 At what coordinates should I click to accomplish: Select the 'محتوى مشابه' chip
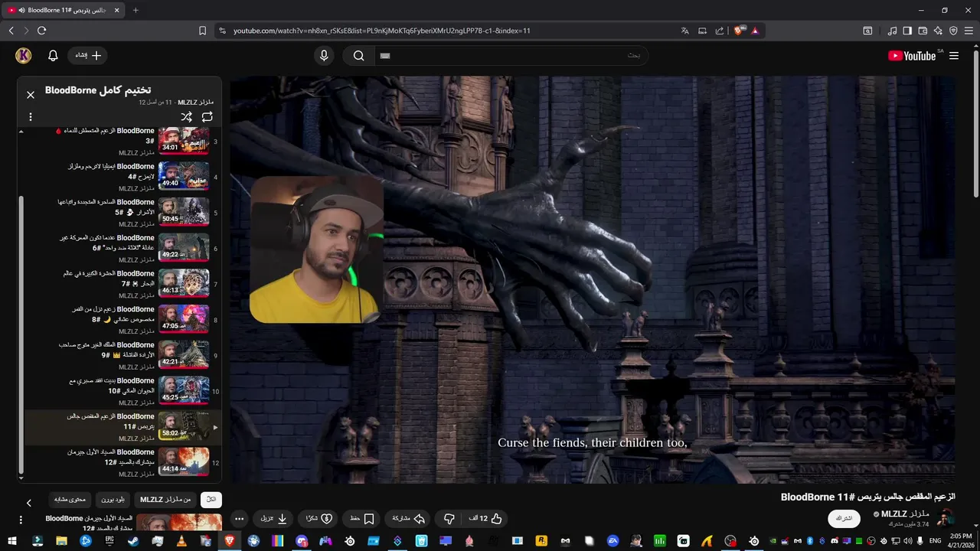point(70,500)
